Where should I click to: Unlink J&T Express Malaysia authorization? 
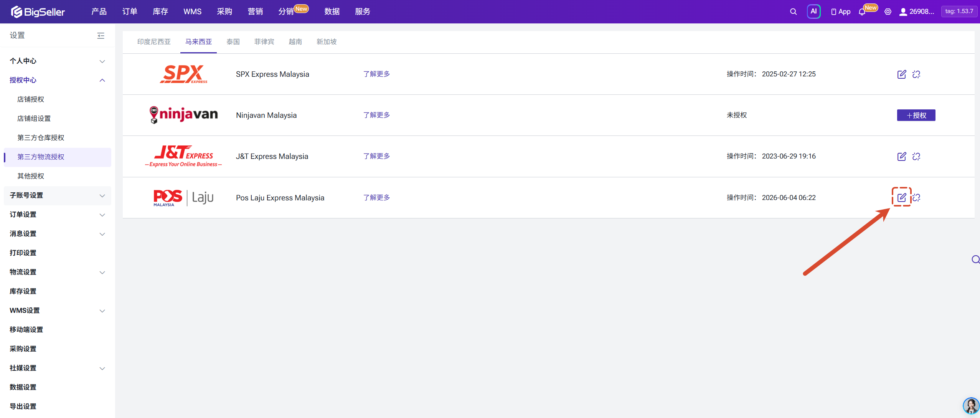click(916, 156)
